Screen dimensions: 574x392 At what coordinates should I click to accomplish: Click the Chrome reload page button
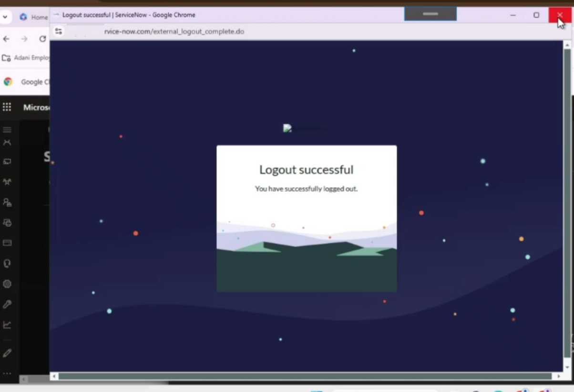(x=42, y=39)
